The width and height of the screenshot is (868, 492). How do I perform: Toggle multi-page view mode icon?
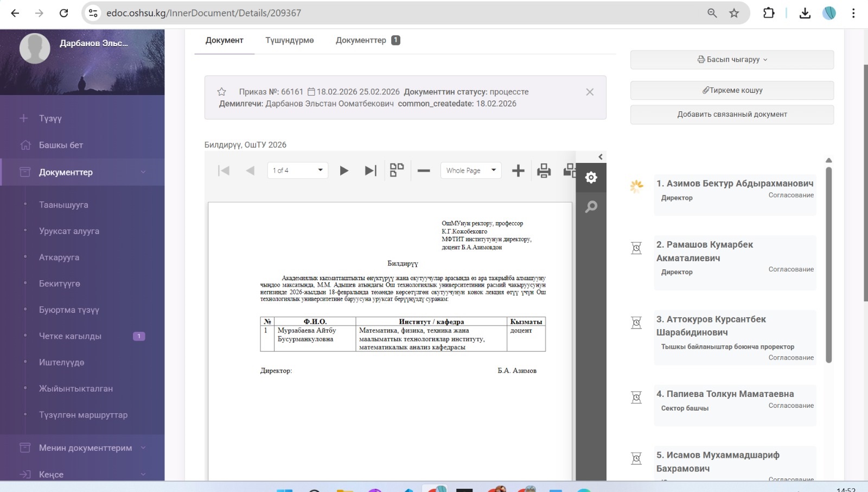pos(397,171)
